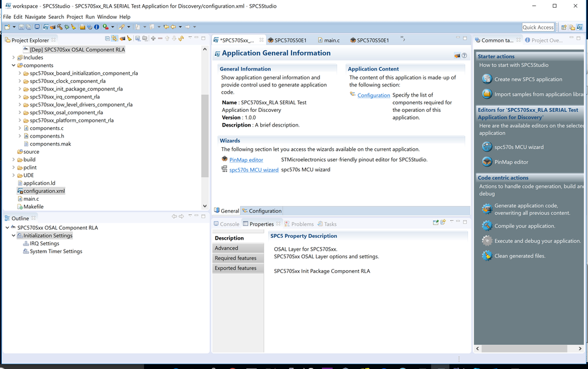Click the Execute and debug your application icon
The height and width of the screenshot is (369, 588).
487,240
